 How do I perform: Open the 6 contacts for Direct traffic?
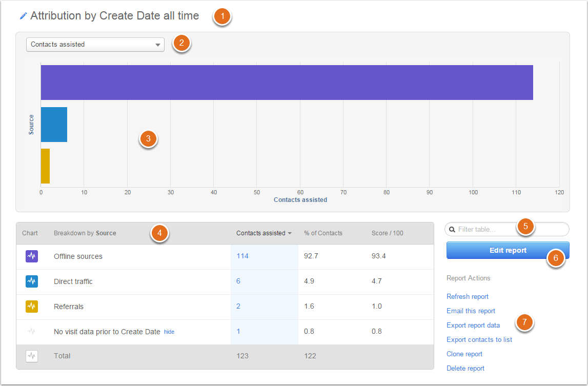click(x=238, y=281)
